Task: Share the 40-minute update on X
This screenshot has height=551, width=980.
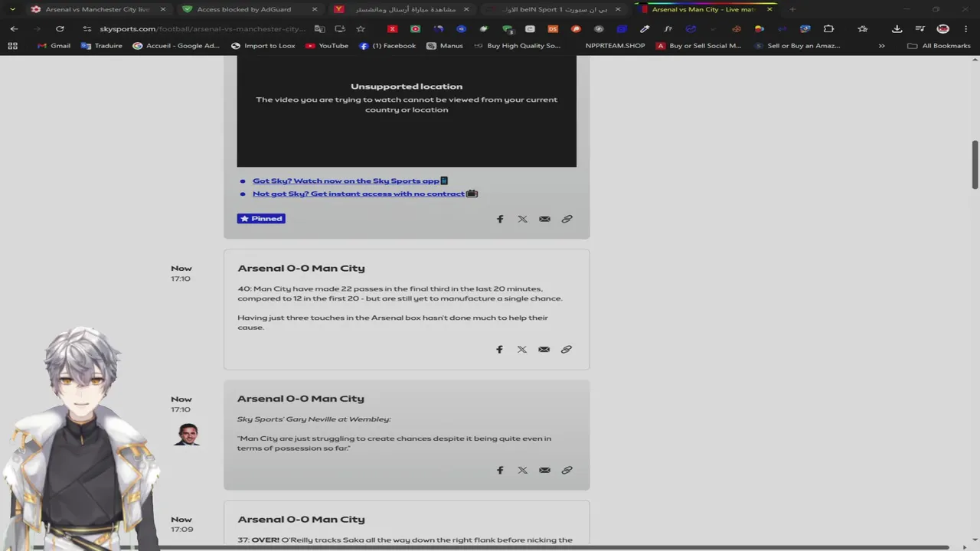Action: point(521,349)
